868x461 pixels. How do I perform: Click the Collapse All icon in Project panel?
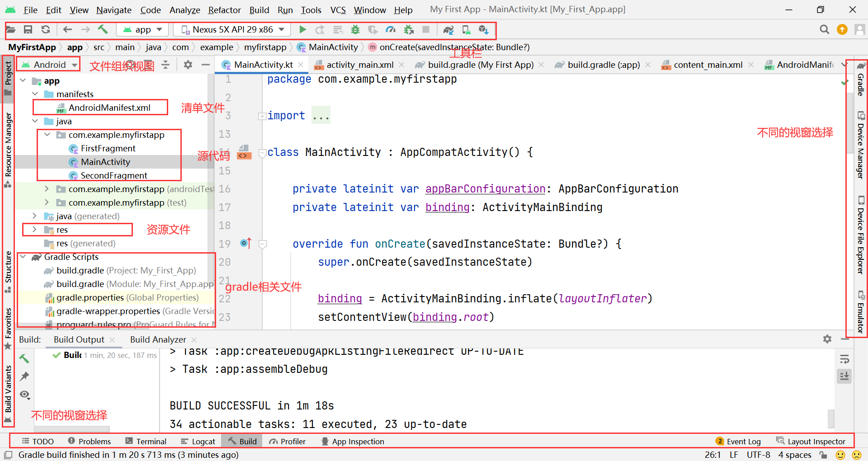pyautogui.click(x=165, y=65)
